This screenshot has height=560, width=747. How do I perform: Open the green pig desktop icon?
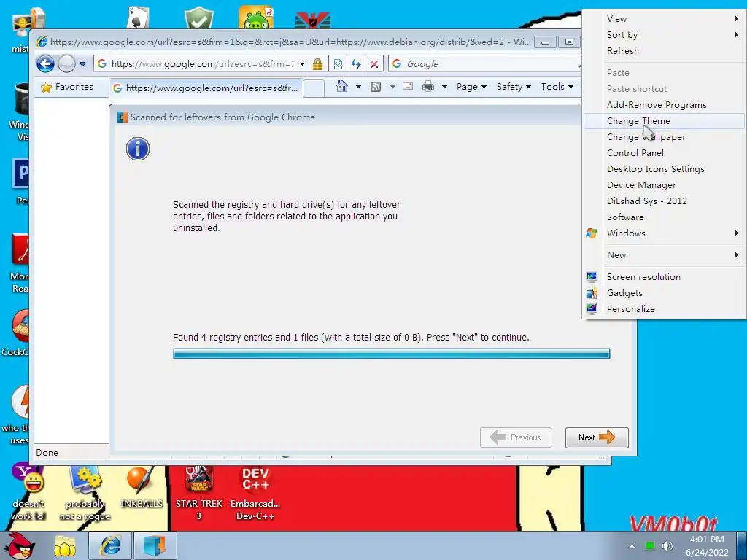pyautogui.click(x=256, y=17)
